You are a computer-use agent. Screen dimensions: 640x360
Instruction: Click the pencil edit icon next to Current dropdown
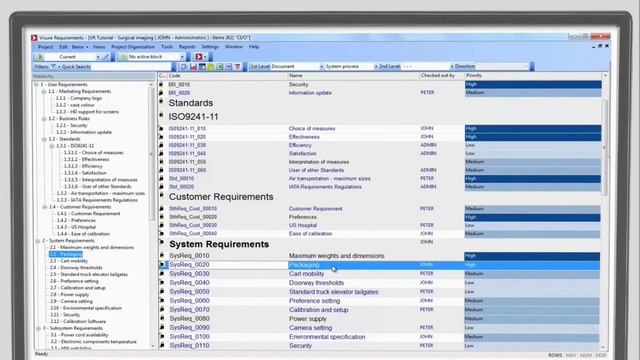[106, 57]
